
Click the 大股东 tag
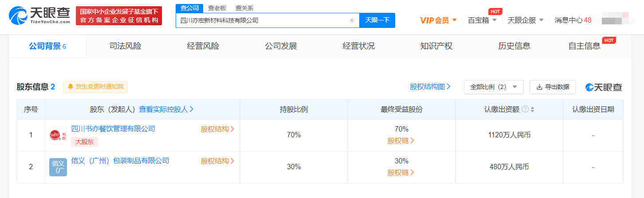pyautogui.click(x=84, y=142)
